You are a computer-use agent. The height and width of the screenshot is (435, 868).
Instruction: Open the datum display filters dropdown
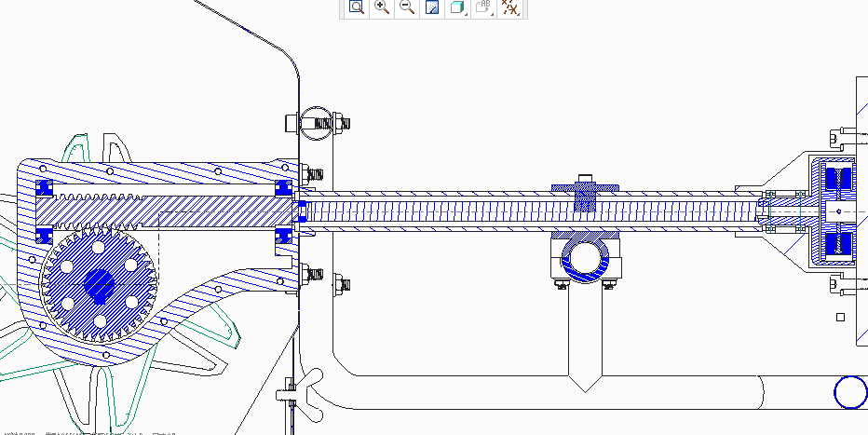509,7
